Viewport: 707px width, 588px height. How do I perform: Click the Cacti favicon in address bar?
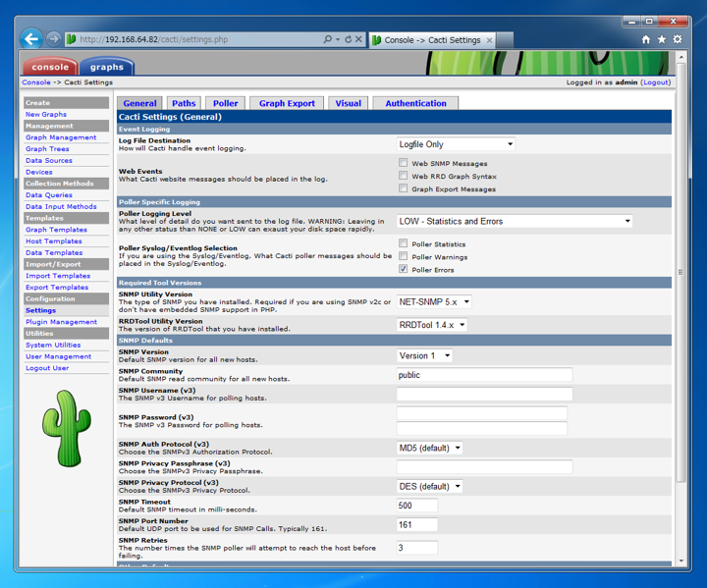pos(71,39)
